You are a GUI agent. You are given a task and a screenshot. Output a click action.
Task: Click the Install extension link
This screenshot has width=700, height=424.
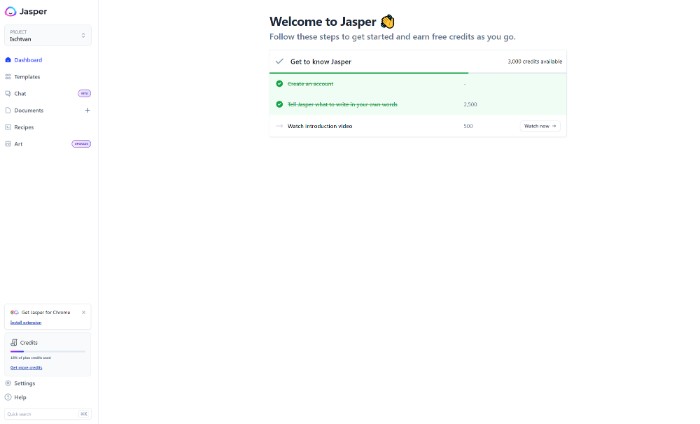[25, 323]
